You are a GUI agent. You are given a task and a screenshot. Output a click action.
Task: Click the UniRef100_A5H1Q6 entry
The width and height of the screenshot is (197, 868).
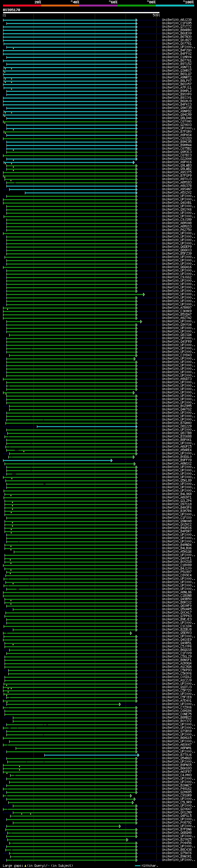pos(177,551)
